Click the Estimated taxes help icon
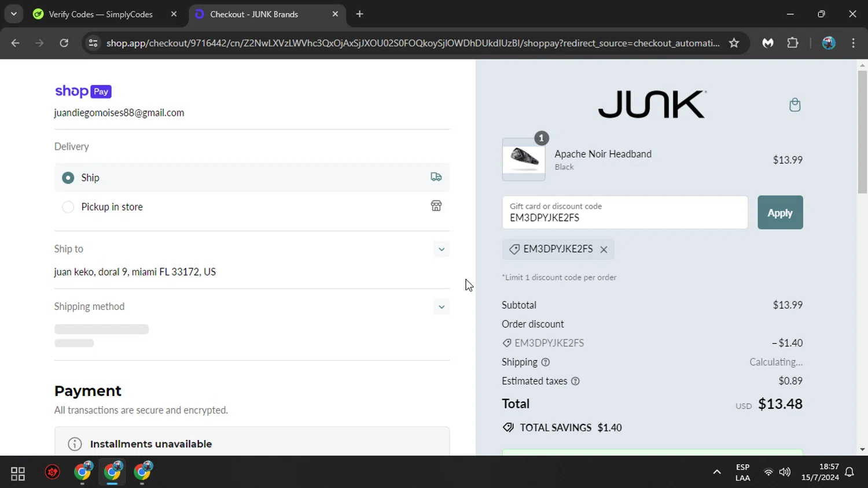868x488 pixels. (575, 381)
